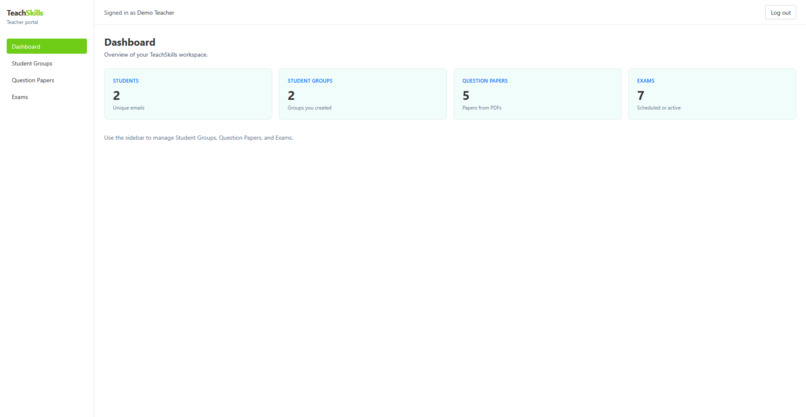Click the Log out button
The image size is (806, 417).
tap(780, 13)
